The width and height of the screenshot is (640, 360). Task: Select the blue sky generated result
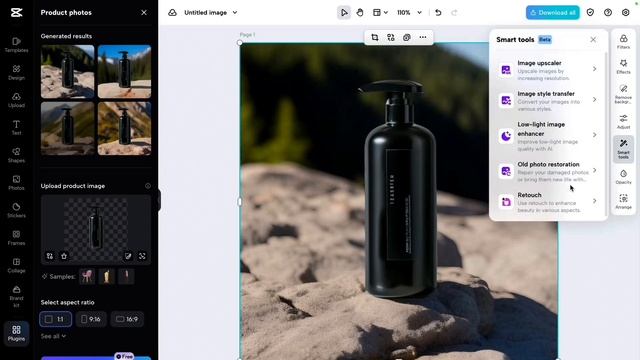point(124,71)
